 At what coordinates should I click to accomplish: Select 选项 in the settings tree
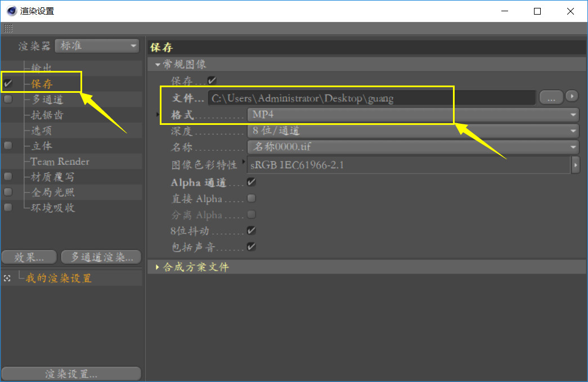[41, 131]
